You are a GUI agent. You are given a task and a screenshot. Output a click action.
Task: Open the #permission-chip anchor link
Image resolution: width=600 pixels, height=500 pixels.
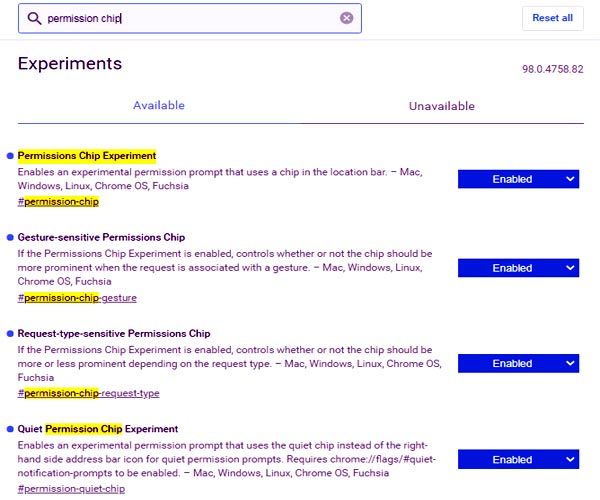click(58, 202)
